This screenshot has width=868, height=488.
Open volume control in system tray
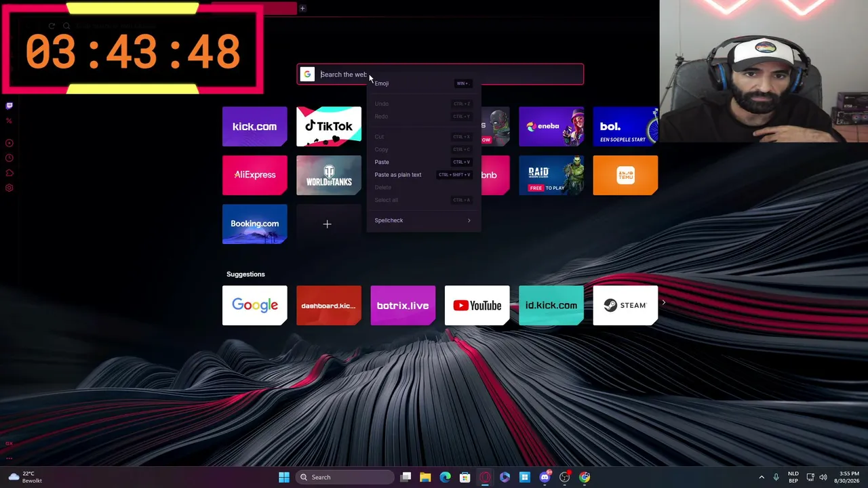click(x=823, y=477)
